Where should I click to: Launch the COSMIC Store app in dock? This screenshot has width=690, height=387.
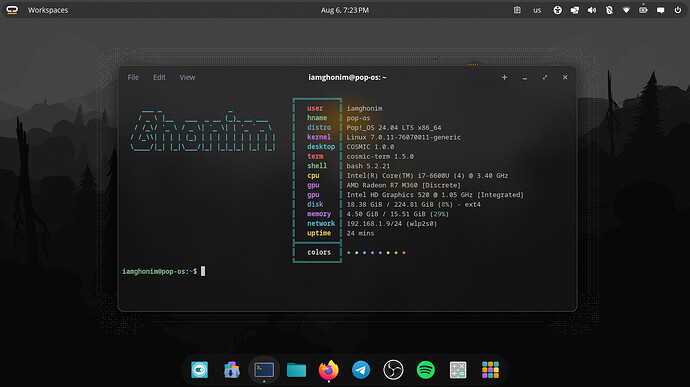click(231, 370)
